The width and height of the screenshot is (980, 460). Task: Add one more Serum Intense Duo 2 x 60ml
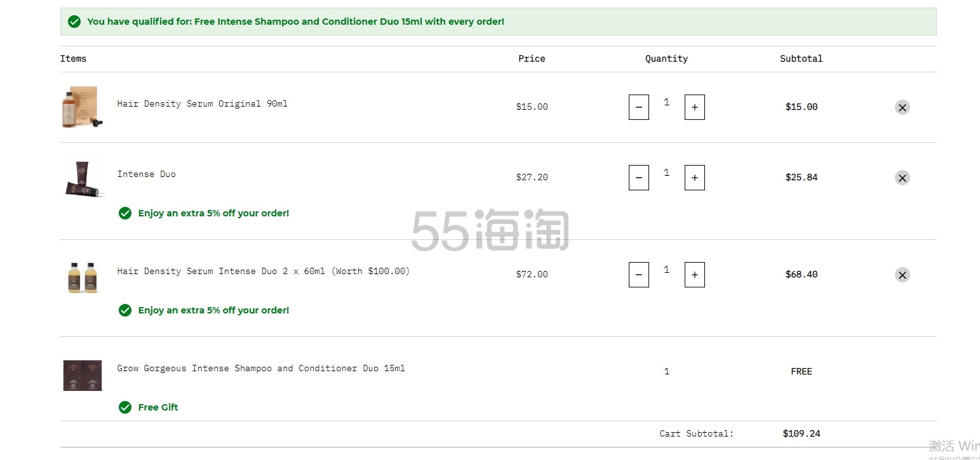tap(694, 275)
